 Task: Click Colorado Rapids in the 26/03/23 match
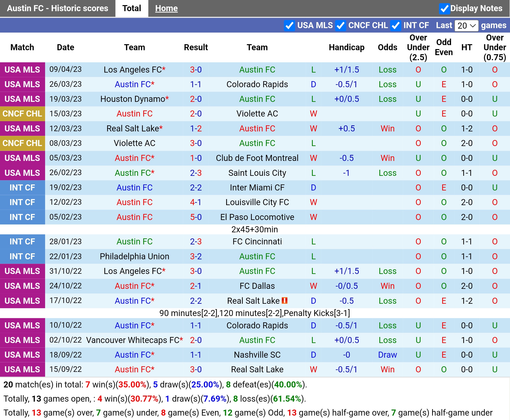pos(257,84)
